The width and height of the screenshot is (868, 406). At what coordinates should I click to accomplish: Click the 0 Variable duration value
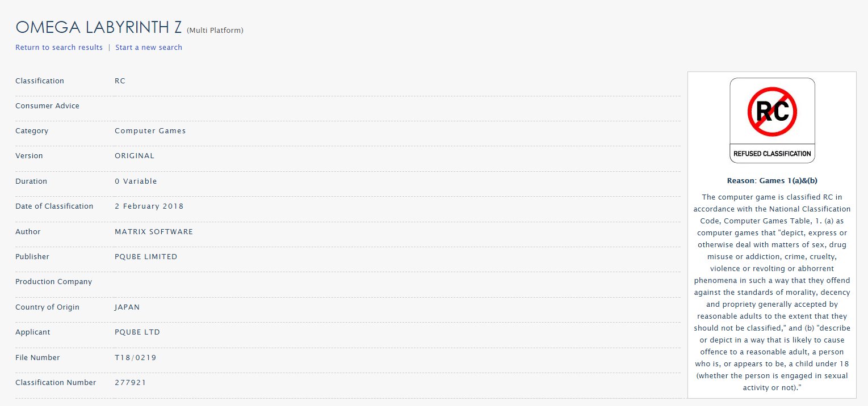(136, 181)
